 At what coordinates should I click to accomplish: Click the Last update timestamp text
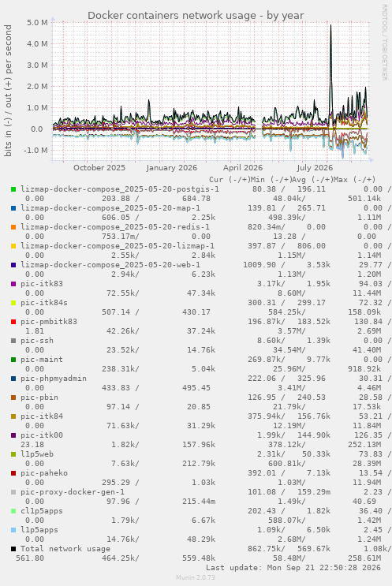coord(293,568)
